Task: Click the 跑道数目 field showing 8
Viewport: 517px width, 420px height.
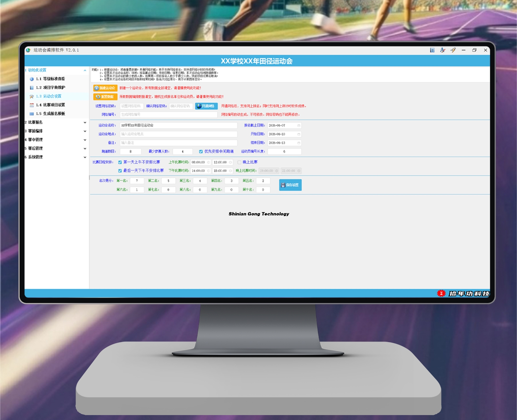Action: 130,151
